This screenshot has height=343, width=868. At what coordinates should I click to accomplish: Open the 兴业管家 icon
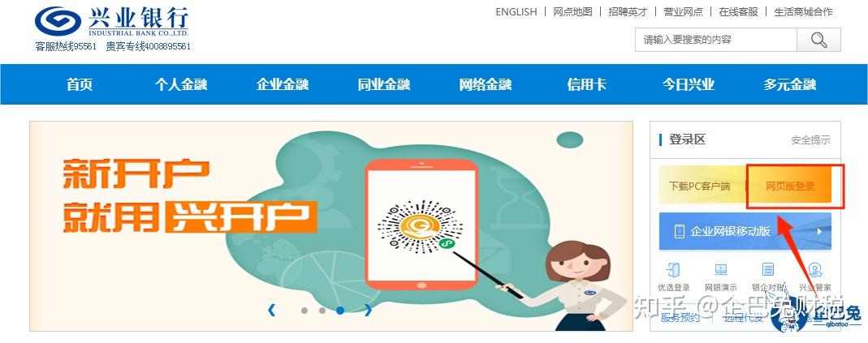814,270
